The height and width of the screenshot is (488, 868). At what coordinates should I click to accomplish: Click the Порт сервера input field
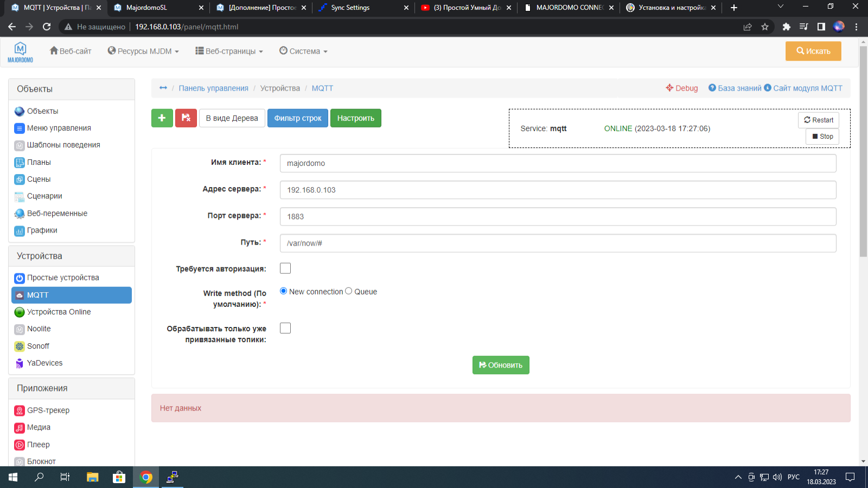[x=558, y=216]
